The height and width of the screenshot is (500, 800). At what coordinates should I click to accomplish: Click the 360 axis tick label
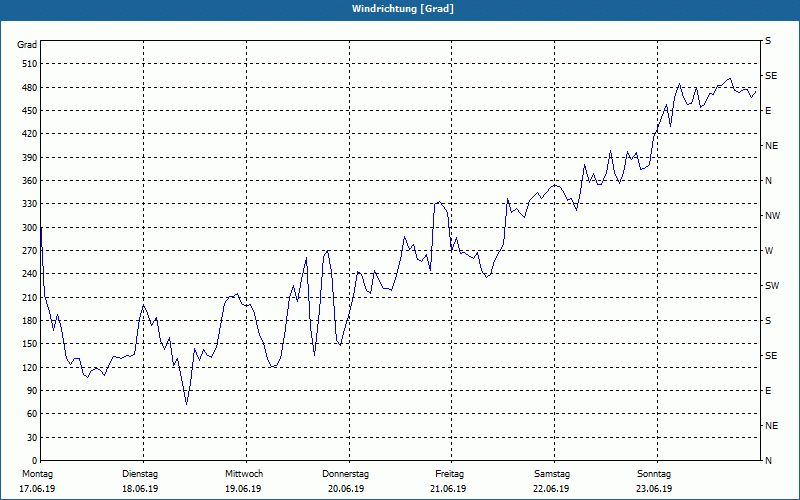tap(30, 181)
